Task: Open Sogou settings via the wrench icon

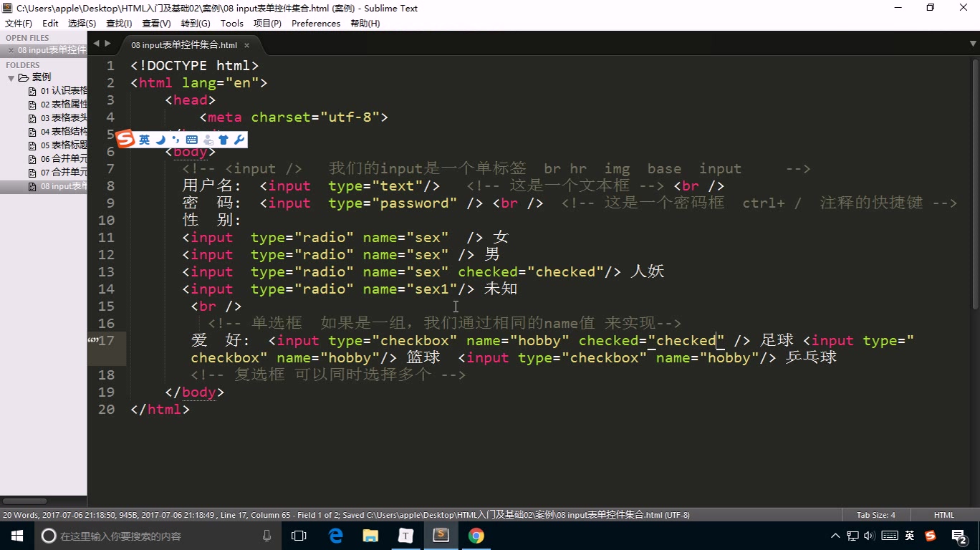Action: pyautogui.click(x=238, y=140)
